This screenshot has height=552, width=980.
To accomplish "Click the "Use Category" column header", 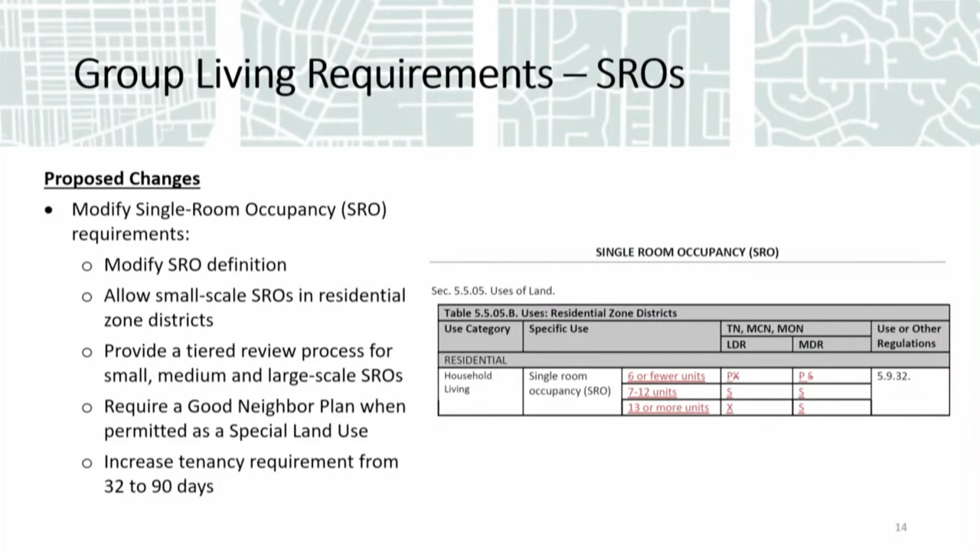I will (x=477, y=329).
